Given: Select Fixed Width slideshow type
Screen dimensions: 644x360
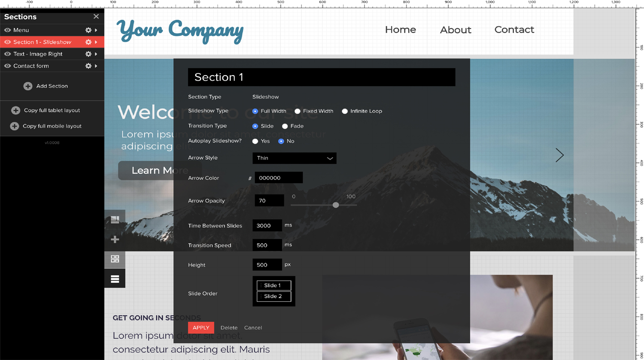Looking at the screenshot, I should (298, 111).
